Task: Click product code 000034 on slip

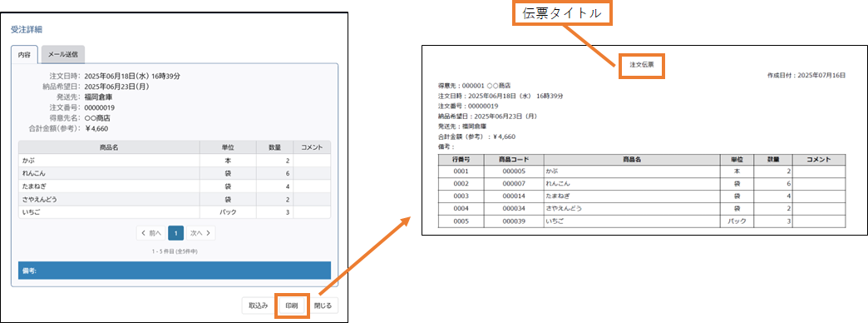Action: point(514,209)
